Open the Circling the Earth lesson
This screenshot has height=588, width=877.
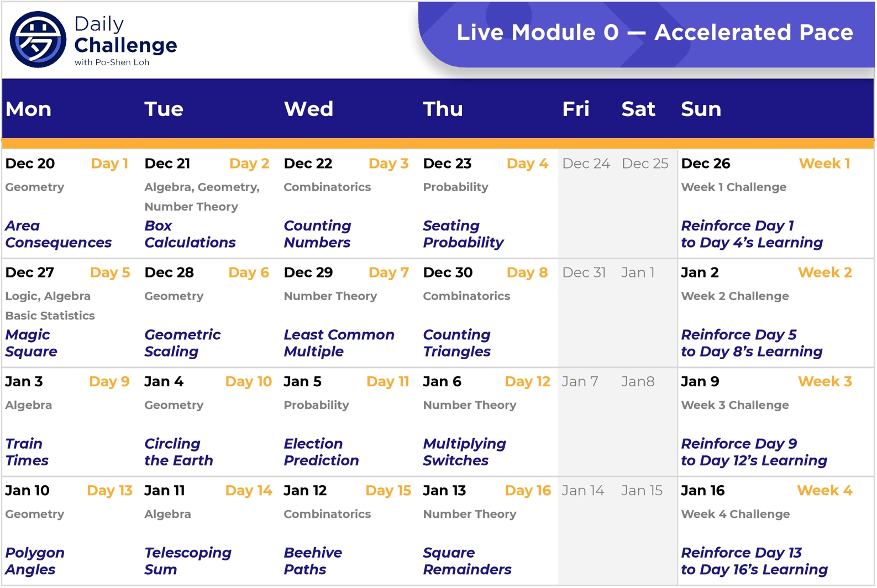(178, 452)
